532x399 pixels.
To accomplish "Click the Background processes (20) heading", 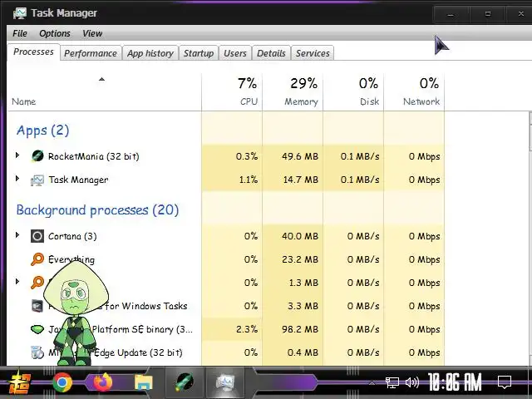I will [97, 210].
